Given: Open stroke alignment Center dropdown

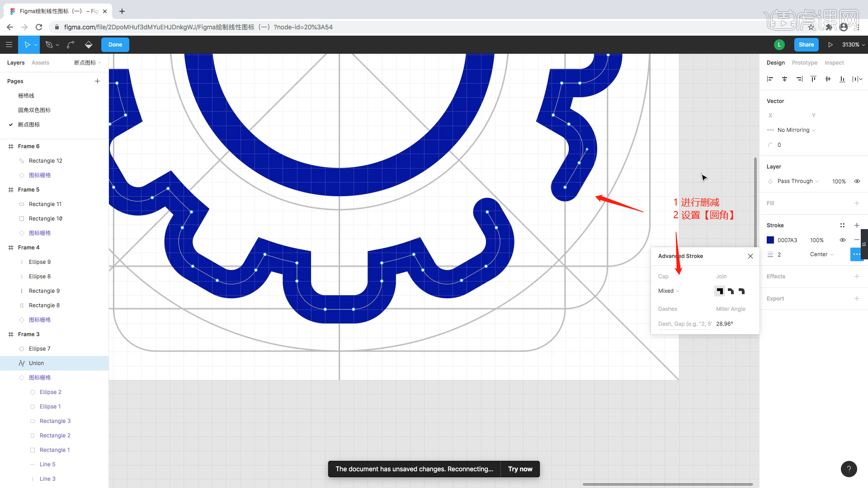Looking at the screenshot, I should [821, 254].
